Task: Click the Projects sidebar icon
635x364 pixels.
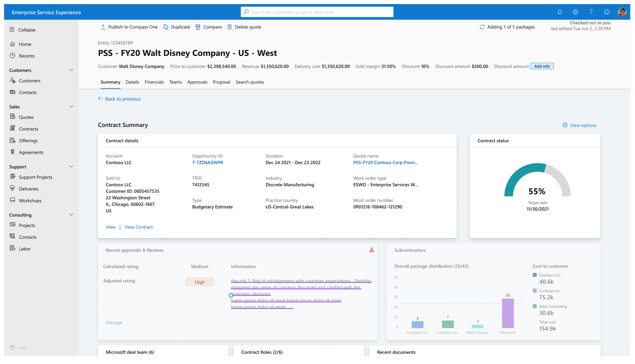Action: pyautogui.click(x=12, y=225)
